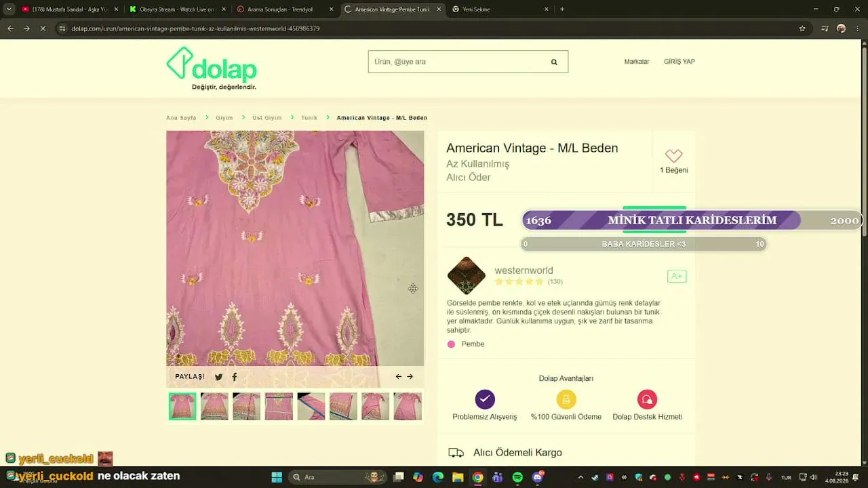The width and height of the screenshot is (868, 488).
Task: Click the Alıcı Ödemeli Kargo heading
Action: point(517,453)
